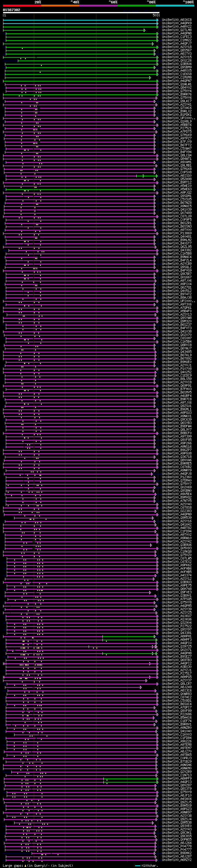Screen dimensions: 197x868
Task: Click the UniRef100_A8ITV3 label
Action: 176,54
